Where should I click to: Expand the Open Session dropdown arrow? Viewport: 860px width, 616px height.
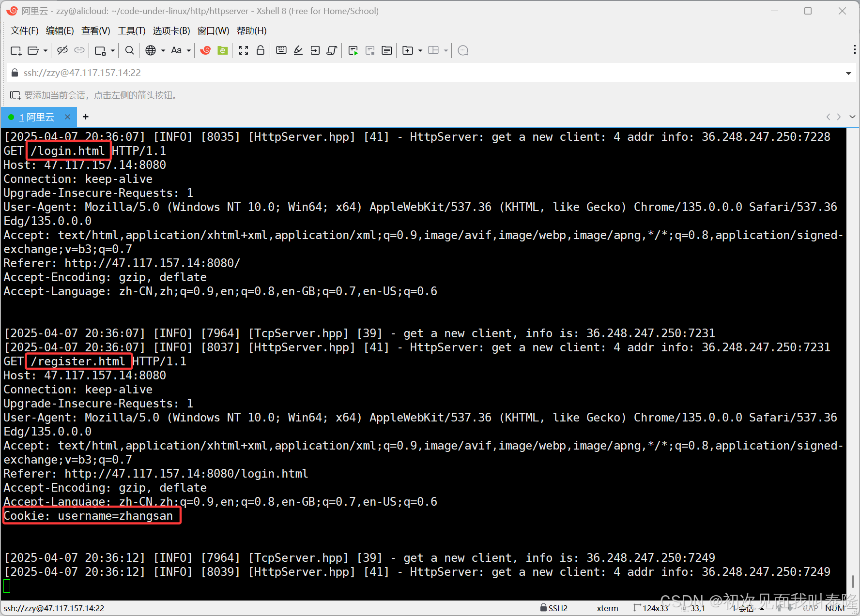(x=46, y=50)
